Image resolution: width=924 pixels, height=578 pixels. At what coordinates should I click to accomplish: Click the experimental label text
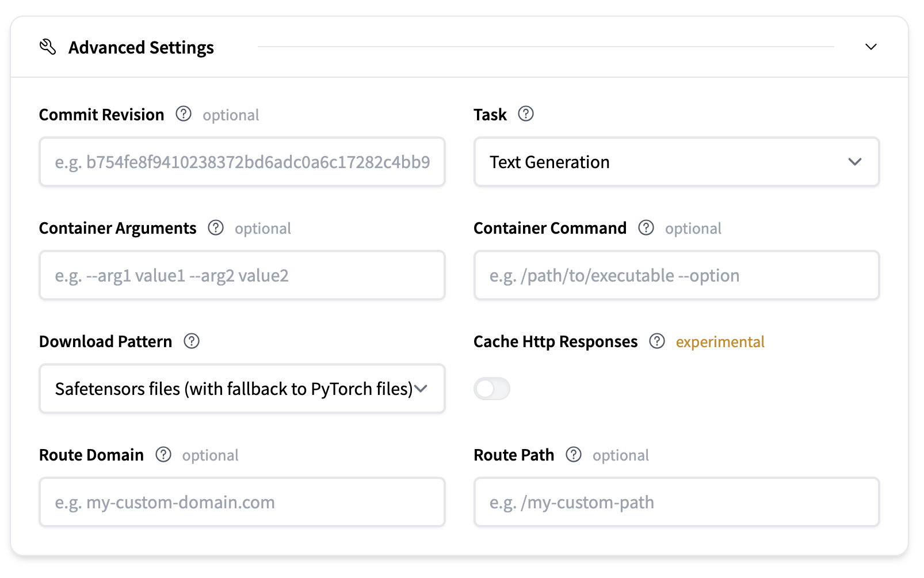(x=720, y=342)
